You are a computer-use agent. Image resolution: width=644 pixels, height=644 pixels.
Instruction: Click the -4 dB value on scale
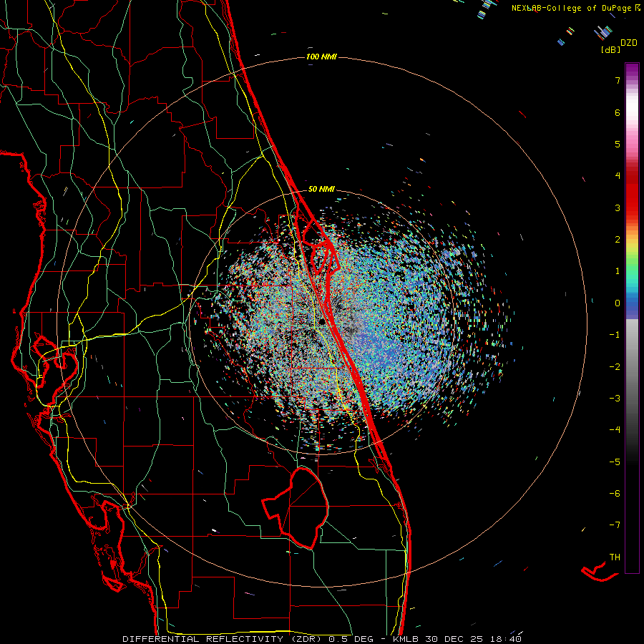point(615,430)
